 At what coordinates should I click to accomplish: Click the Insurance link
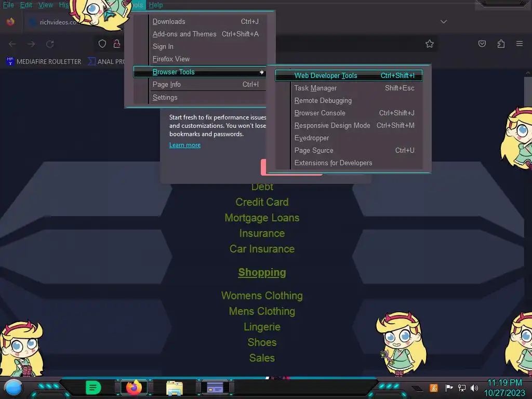click(x=262, y=233)
